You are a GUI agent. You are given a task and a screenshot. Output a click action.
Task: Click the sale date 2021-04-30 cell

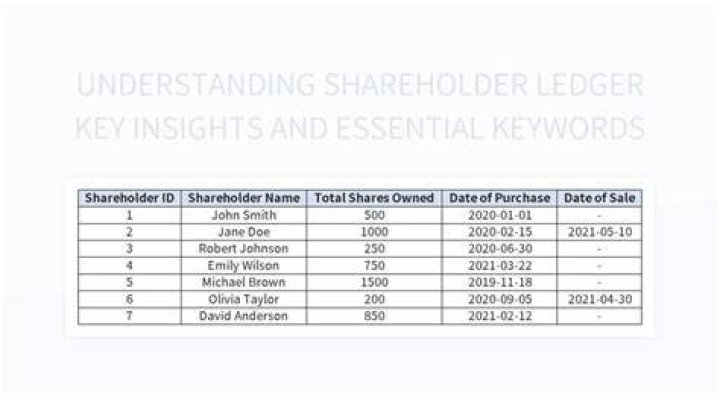(599, 300)
